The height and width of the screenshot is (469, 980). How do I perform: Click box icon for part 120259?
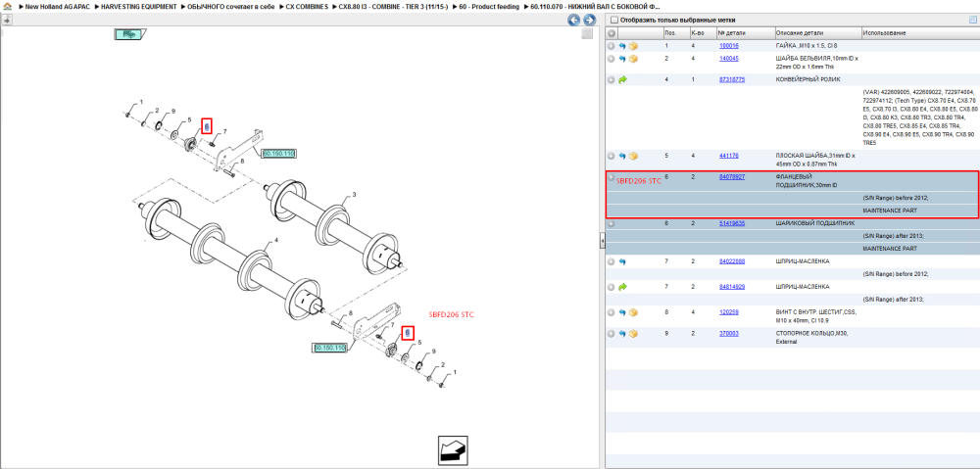[633, 312]
